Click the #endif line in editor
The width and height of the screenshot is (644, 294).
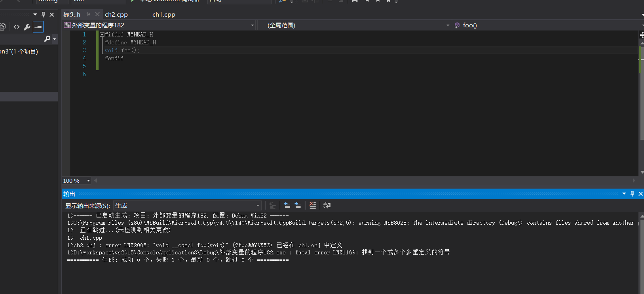[114, 58]
